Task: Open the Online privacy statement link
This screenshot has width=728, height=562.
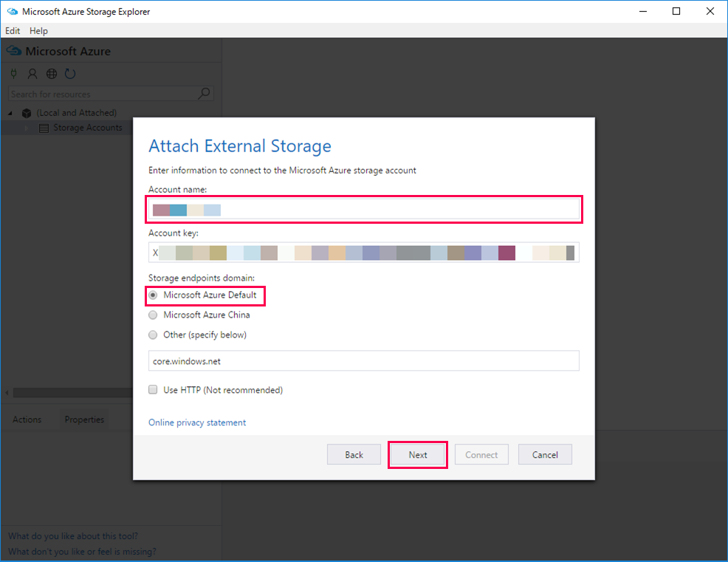Action: [x=197, y=422]
